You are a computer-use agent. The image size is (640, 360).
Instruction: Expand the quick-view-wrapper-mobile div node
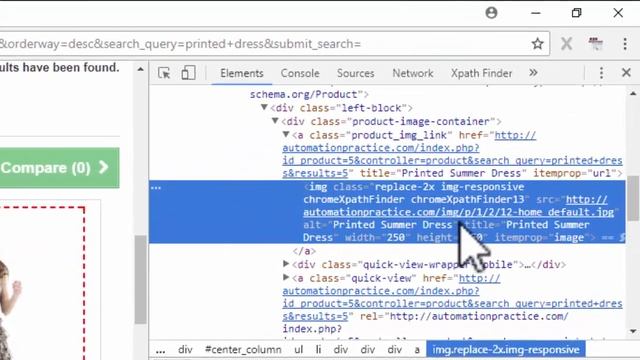click(x=286, y=264)
